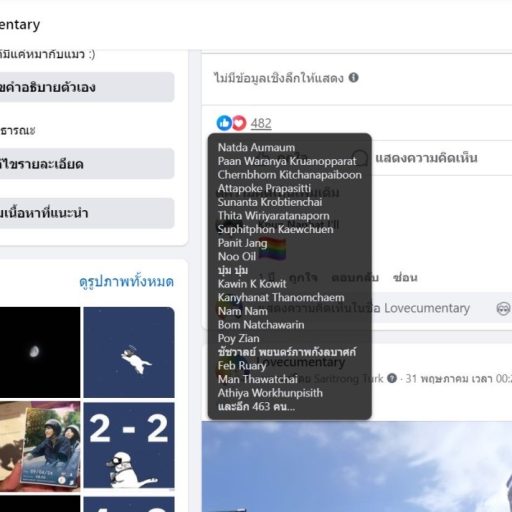Open the moon photo thumbnail

pyautogui.click(x=40, y=352)
